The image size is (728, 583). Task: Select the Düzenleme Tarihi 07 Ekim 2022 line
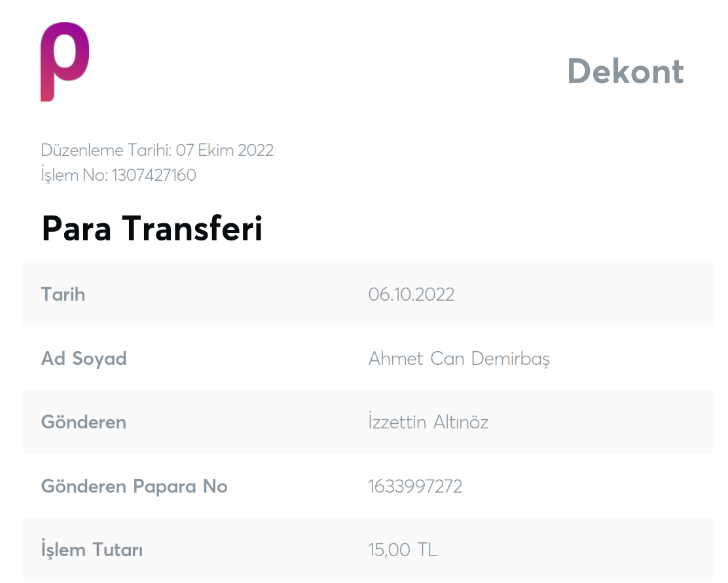157,150
